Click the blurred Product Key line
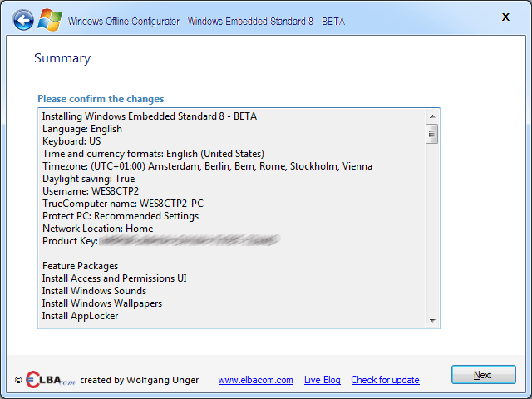This screenshot has width=532, height=399. (x=161, y=241)
